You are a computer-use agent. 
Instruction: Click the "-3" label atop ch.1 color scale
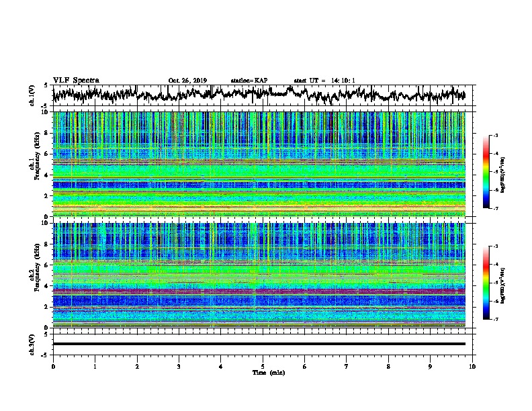tap(495, 136)
